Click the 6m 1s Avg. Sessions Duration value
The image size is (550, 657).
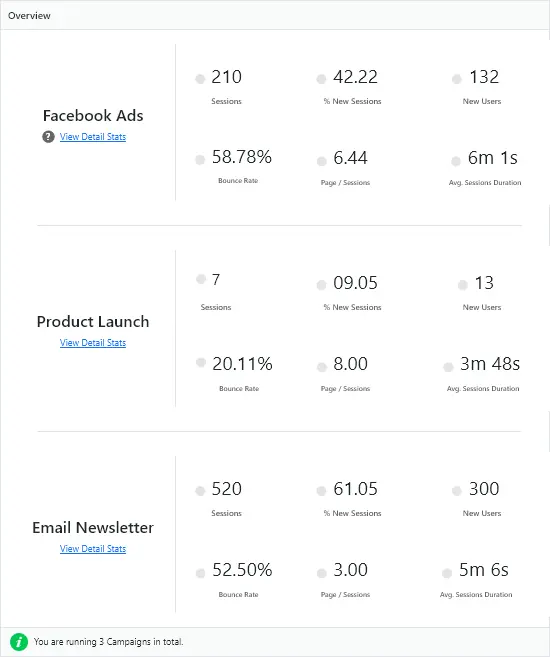pos(493,158)
